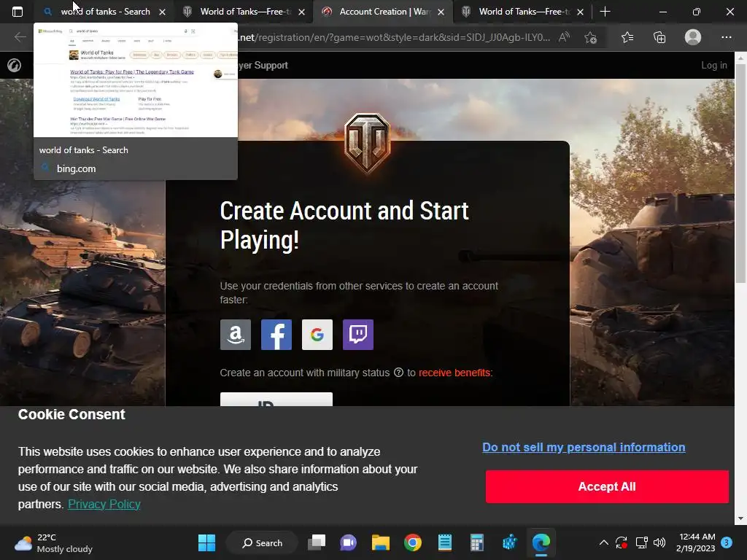Click the Log in link

(713, 65)
